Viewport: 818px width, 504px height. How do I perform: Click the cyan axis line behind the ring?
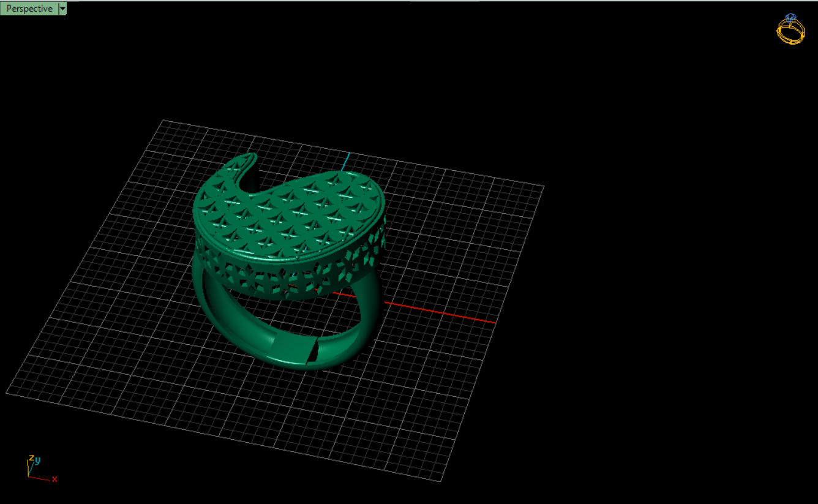(345, 161)
